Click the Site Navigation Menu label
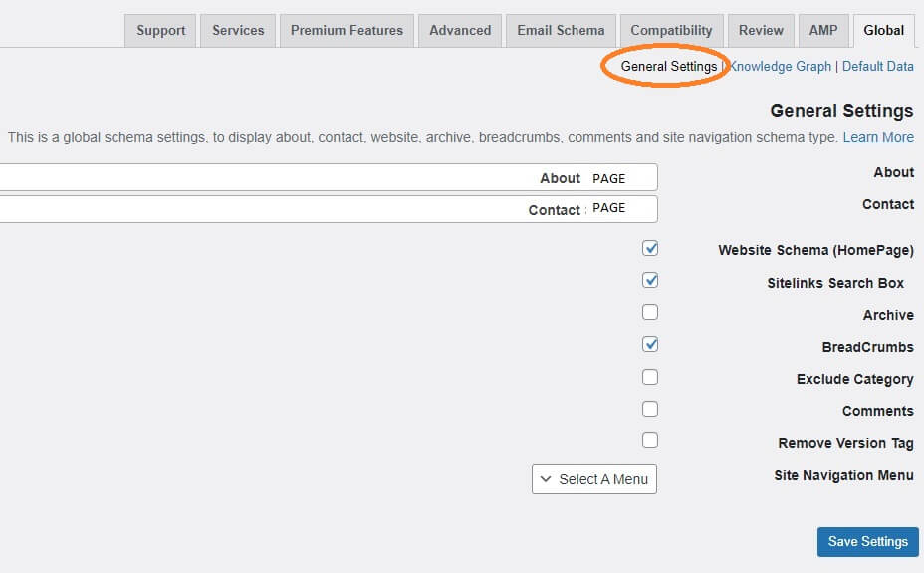This screenshot has height=573, width=924. pyautogui.click(x=844, y=475)
